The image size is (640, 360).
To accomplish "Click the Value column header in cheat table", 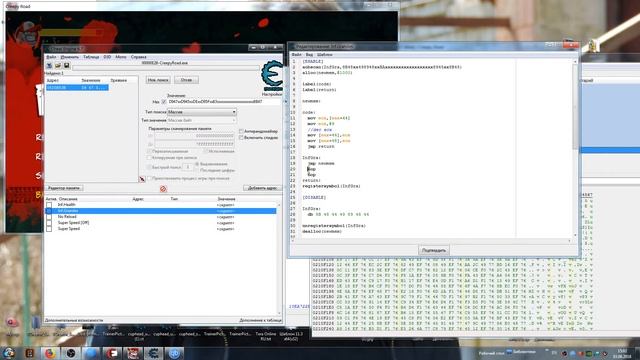I will click(x=226, y=199).
